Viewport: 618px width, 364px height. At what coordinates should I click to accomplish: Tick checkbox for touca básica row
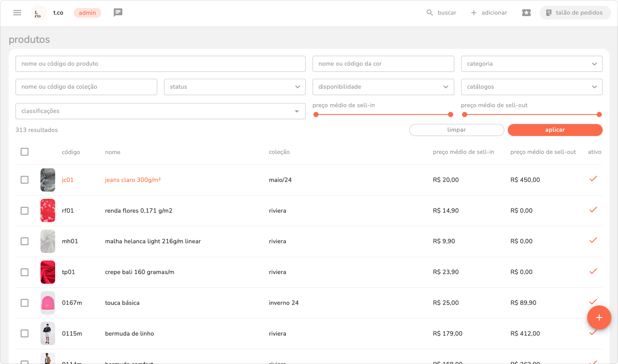point(25,303)
